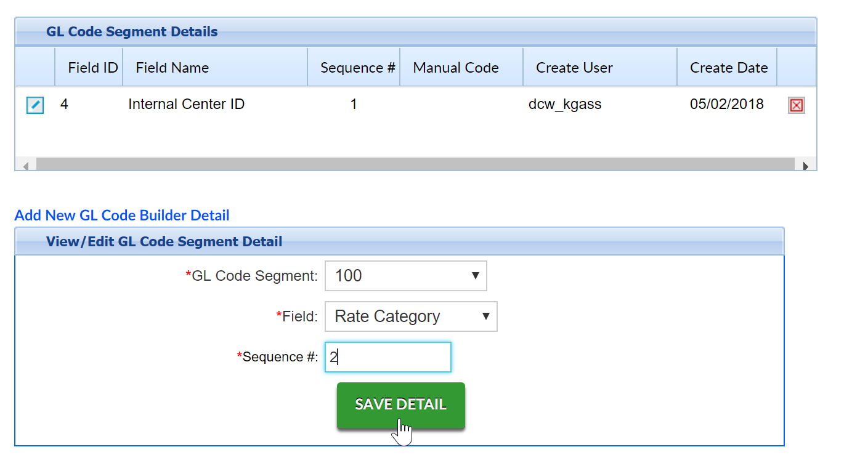This screenshot has width=868, height=463.
Task: Sort by the Field ID column header
Action: click(92, 68)
